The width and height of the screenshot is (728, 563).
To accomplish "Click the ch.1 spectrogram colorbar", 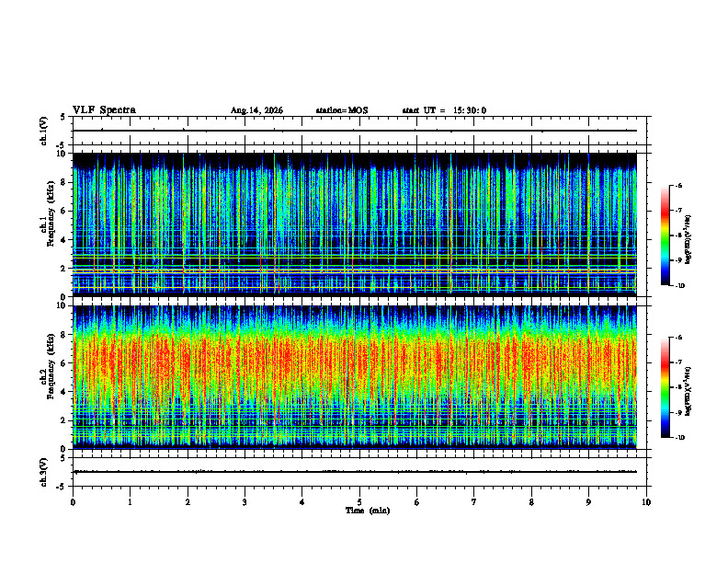I will [665, 236].
